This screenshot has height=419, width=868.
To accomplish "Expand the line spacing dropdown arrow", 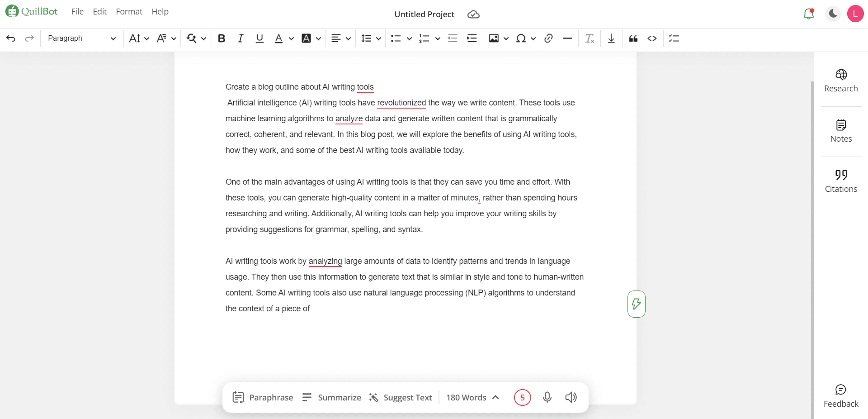I will [378, 38].
